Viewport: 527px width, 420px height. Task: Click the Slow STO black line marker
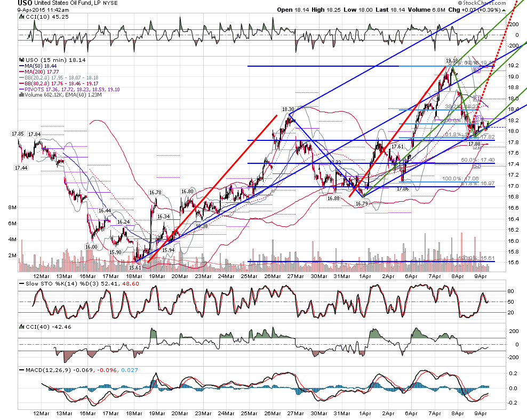point(21,284)
